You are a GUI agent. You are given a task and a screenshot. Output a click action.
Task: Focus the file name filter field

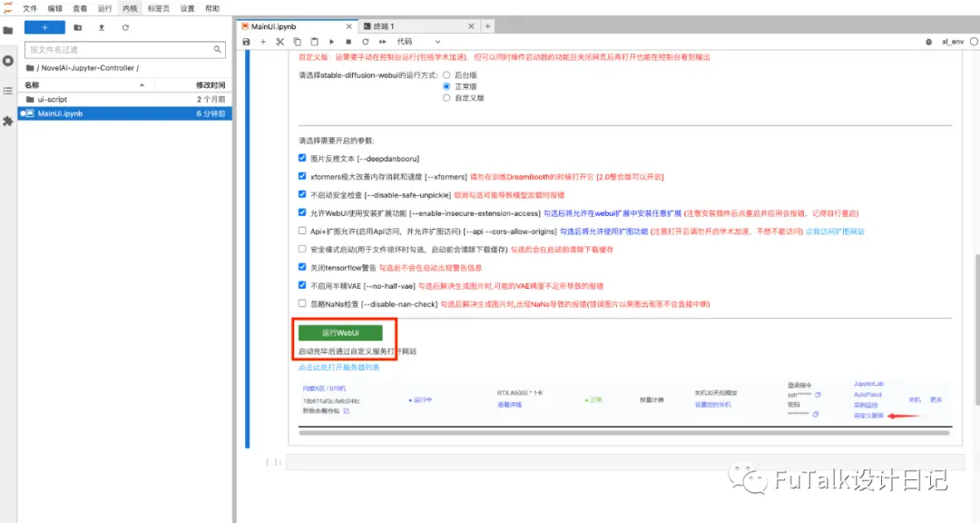pyautogui.click(x=124, y=49)
